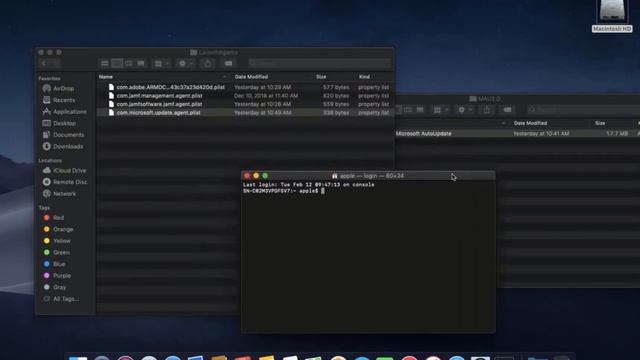Open group-by dropdown in MAU2.0 toolbar
This screenshot has width=640, height=360.
click(x=440, y=110)
